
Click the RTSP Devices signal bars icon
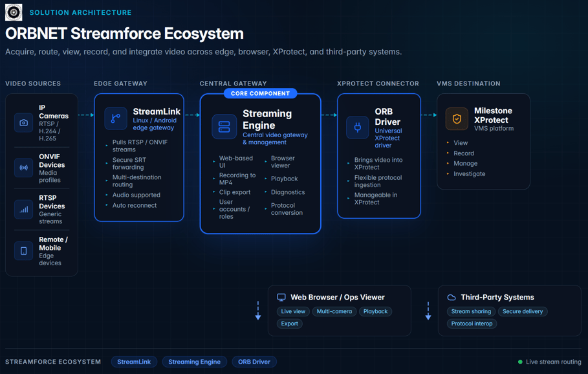24,209
